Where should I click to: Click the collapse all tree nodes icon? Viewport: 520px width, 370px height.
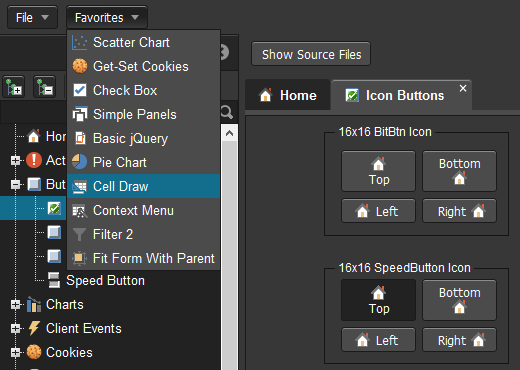click(44, 87)
